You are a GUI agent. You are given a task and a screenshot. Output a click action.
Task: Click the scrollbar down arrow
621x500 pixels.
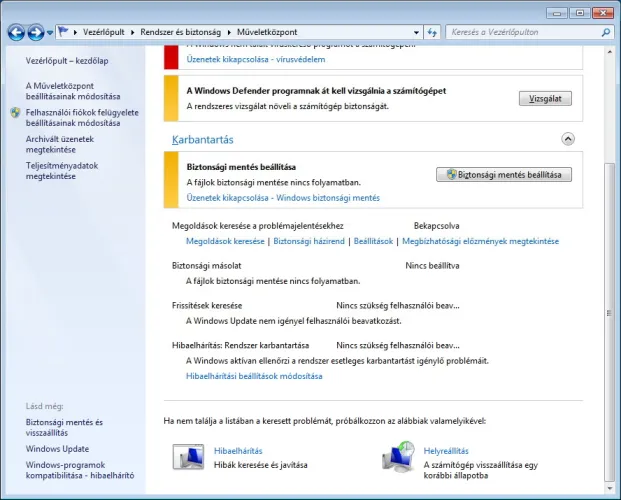pos(610,488)
